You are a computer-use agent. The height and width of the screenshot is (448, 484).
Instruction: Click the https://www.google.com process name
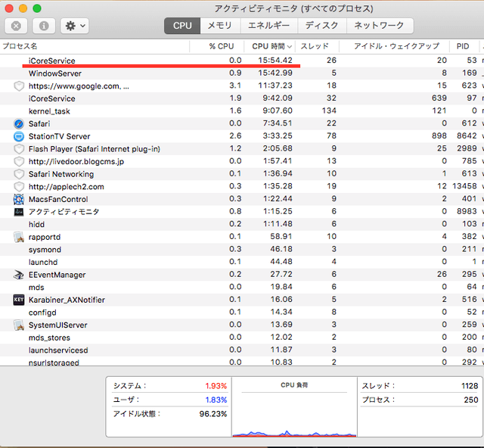[79, 86]
